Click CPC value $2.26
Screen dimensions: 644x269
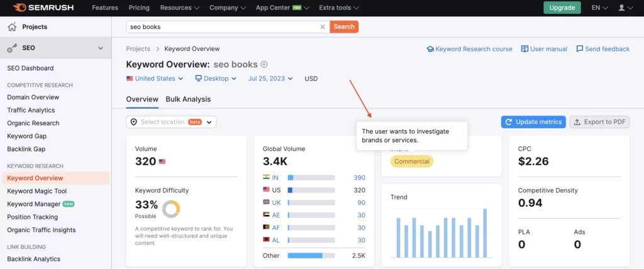[x=533, y=162]
